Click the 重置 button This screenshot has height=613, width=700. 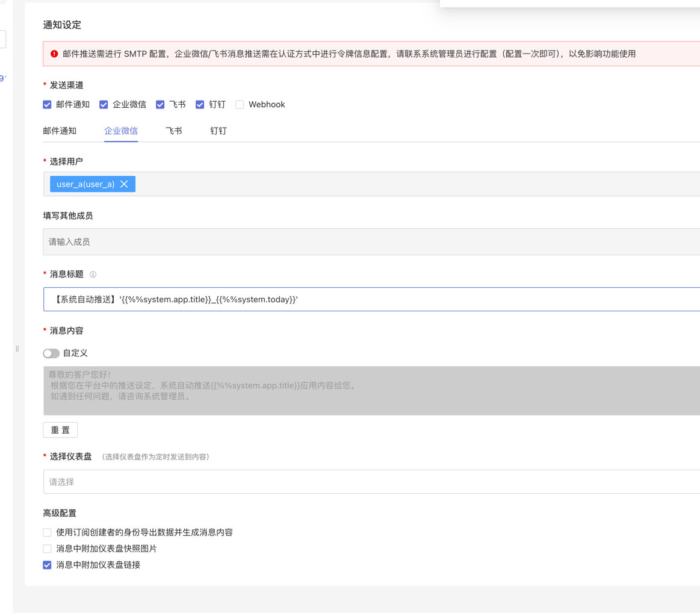click(60, 430)
